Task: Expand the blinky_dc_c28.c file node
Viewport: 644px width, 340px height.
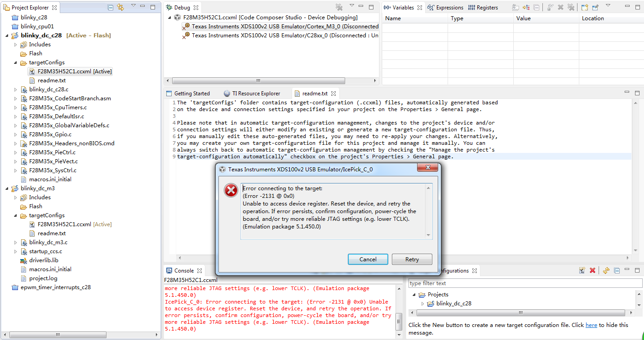Action: coord(15,89)
